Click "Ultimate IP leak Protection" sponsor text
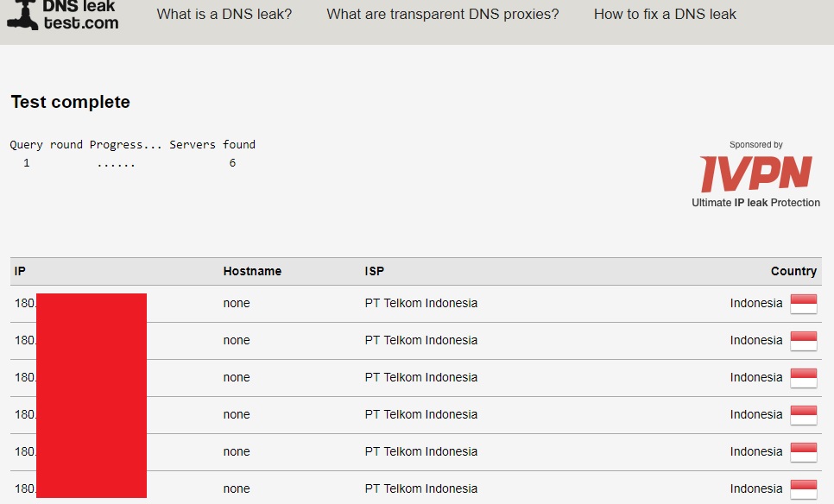 [x=755, y=203]
